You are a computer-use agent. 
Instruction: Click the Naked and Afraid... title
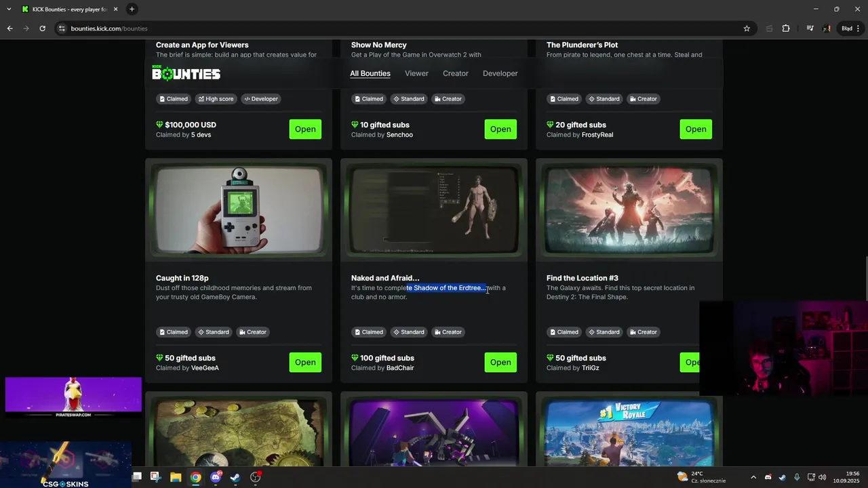point(385,278)
